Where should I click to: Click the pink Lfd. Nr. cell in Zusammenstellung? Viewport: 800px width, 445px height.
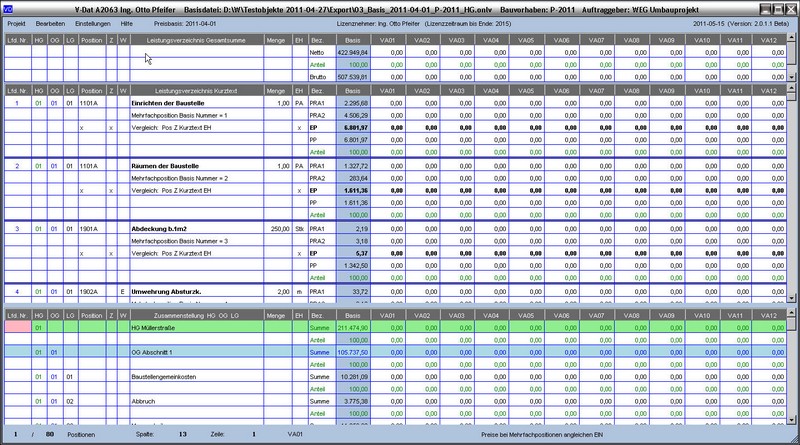(x=16, y=325)
